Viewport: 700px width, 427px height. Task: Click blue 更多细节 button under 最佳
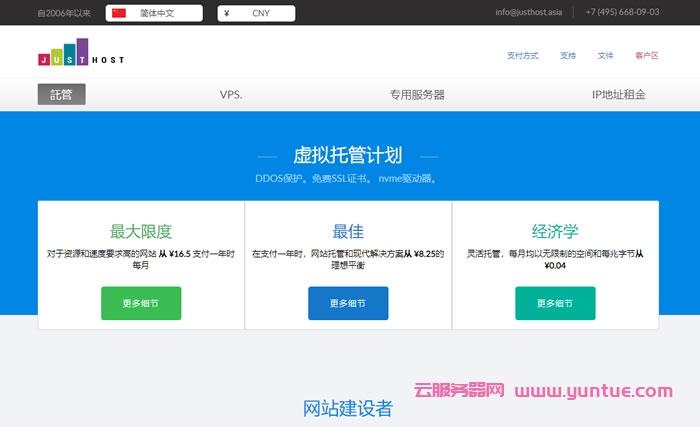[348, 303]
